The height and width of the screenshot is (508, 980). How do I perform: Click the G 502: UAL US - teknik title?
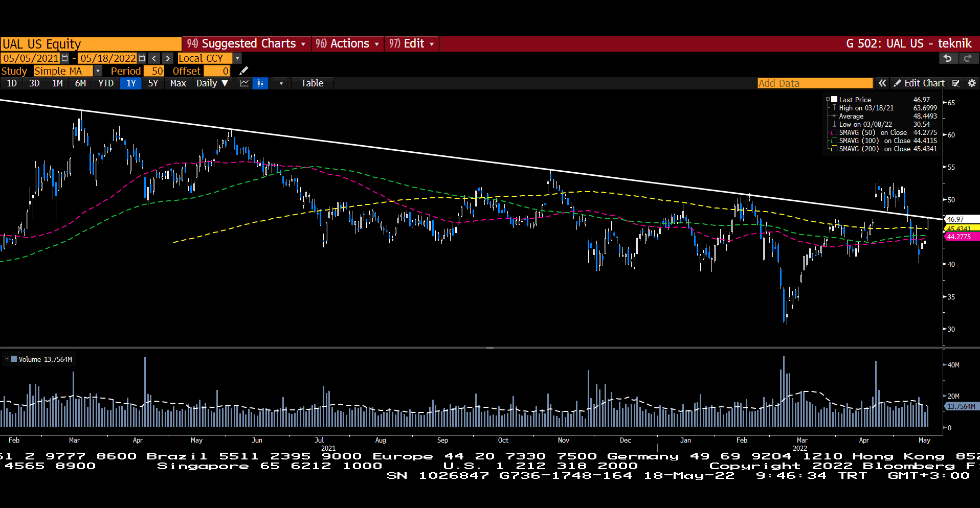point(908,43)
